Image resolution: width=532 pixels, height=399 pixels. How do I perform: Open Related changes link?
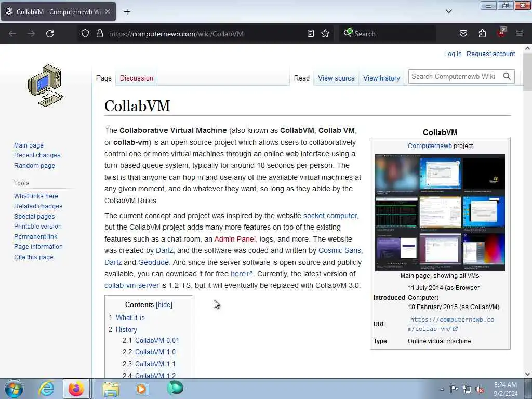(x=38, y=206)
